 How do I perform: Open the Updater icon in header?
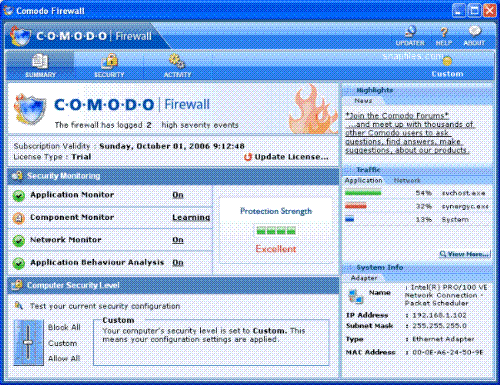pyautogui.click(x=410, y=36)
